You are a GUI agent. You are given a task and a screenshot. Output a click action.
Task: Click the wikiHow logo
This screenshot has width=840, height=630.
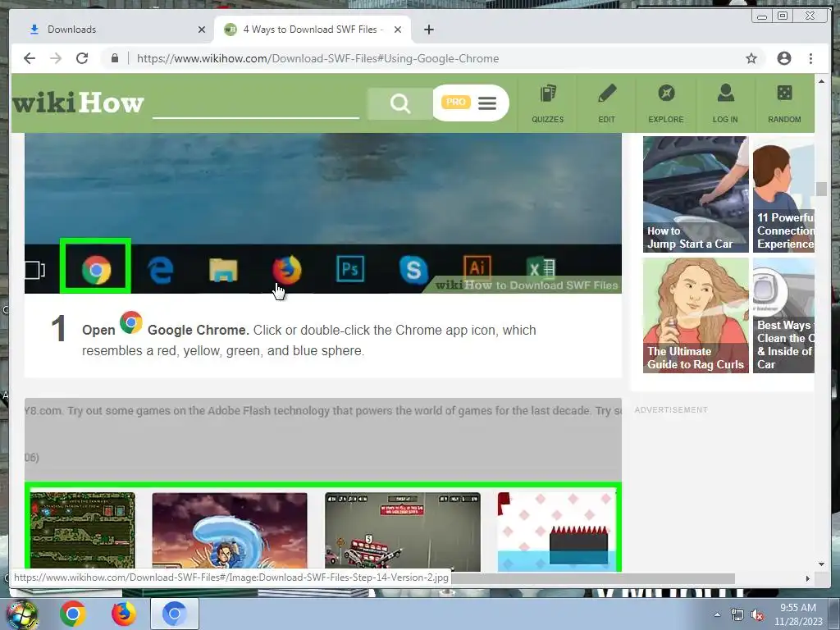(x=78, y=103)
